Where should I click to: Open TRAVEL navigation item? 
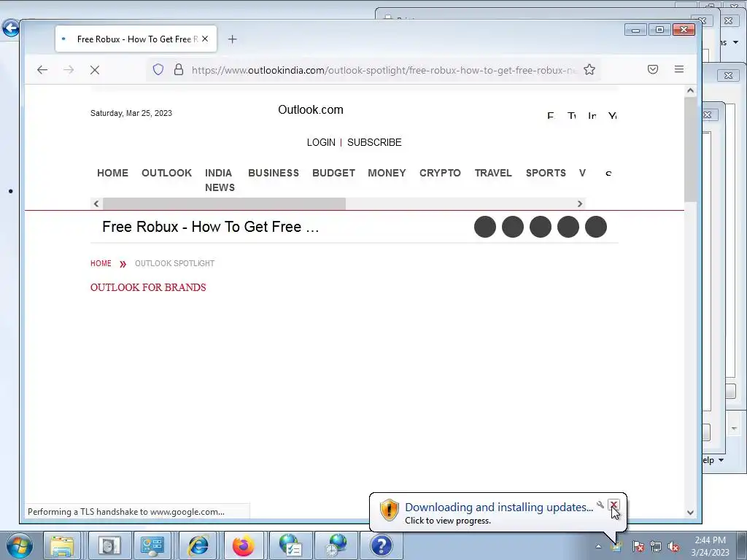pos(493,173)
